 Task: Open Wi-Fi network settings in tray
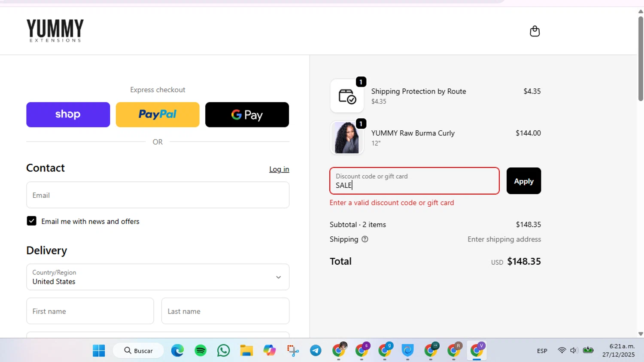(562, 350)
